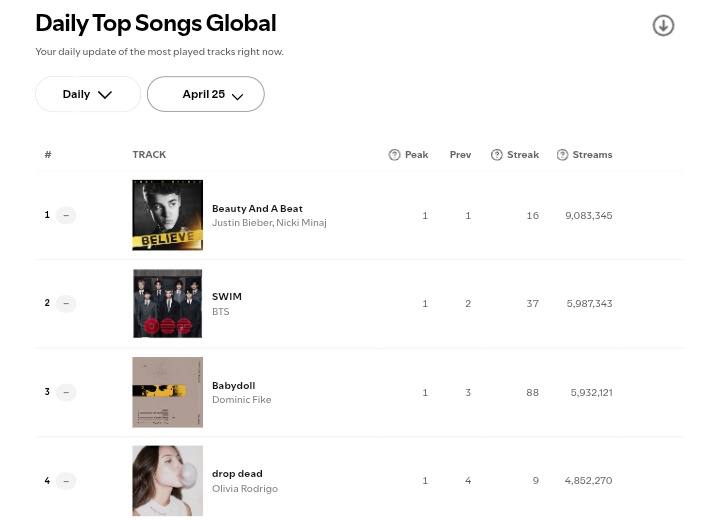Click rank change indicator for track 1
Viewport: 720px width, 521px height.
[x=66, y=215]
